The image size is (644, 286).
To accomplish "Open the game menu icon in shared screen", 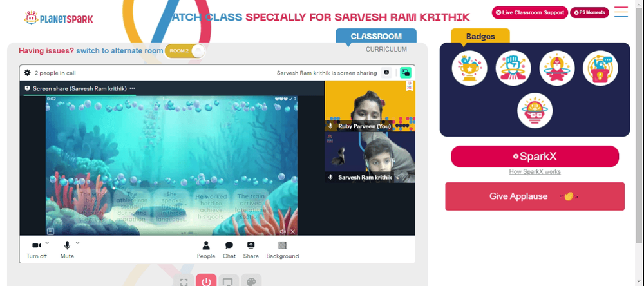I will (50, 231).
